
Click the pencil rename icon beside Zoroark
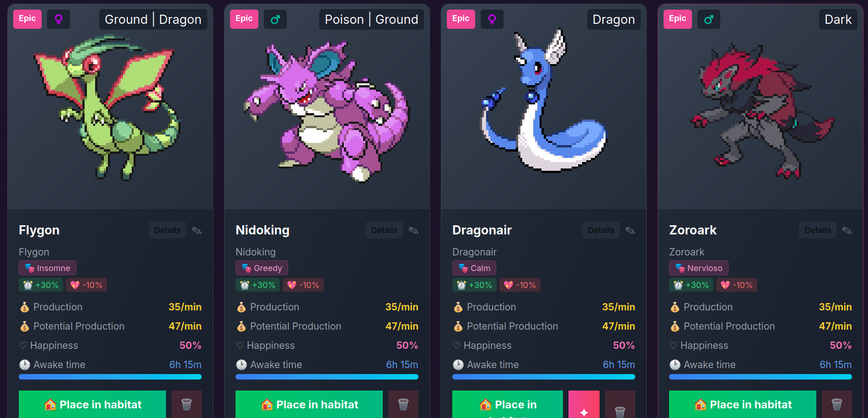[x=847, y=230]
